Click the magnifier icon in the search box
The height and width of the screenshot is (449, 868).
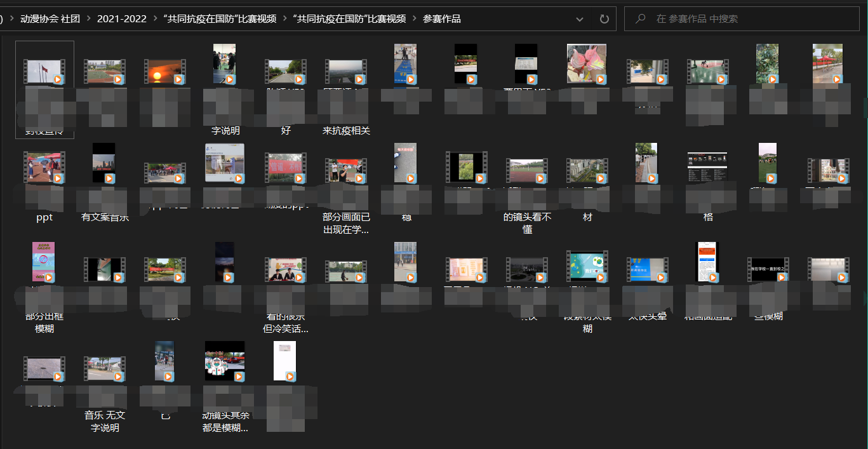[641, 19]
